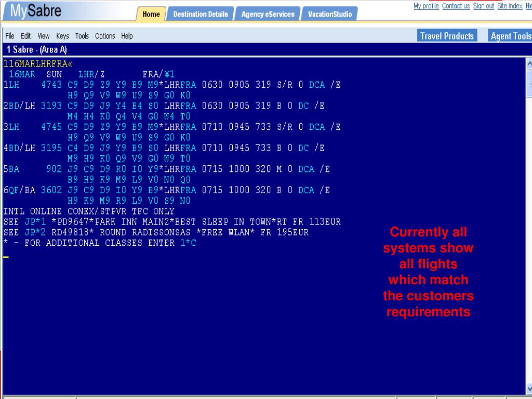Open the File menu
The height and width of the screenshot is (399, 532).
(10, 36)
